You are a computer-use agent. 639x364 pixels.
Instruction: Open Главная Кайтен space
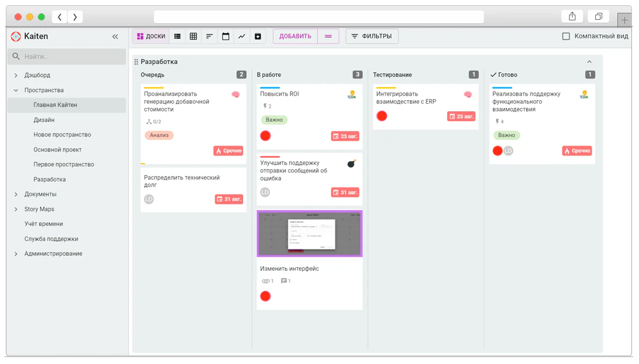point(66,105)
